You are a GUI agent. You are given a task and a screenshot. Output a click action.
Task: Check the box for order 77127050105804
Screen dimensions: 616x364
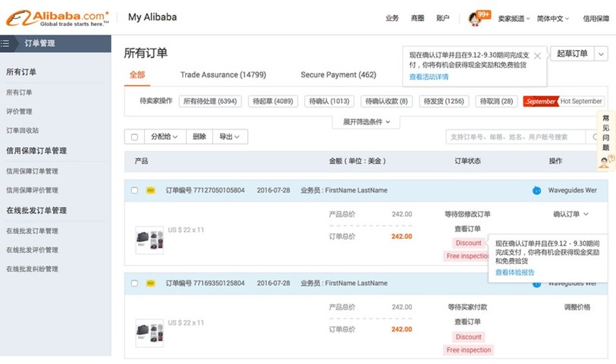click(x=134, y=190)
